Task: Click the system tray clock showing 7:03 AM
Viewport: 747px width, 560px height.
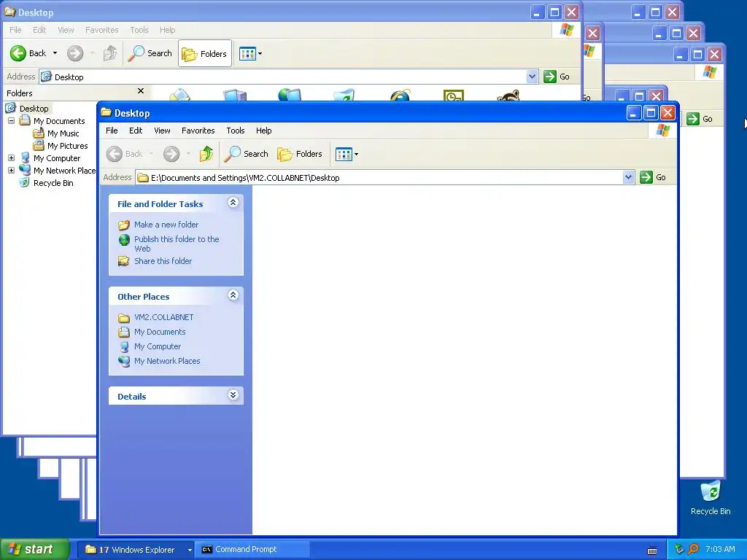Action: click(x=720, y=549)
